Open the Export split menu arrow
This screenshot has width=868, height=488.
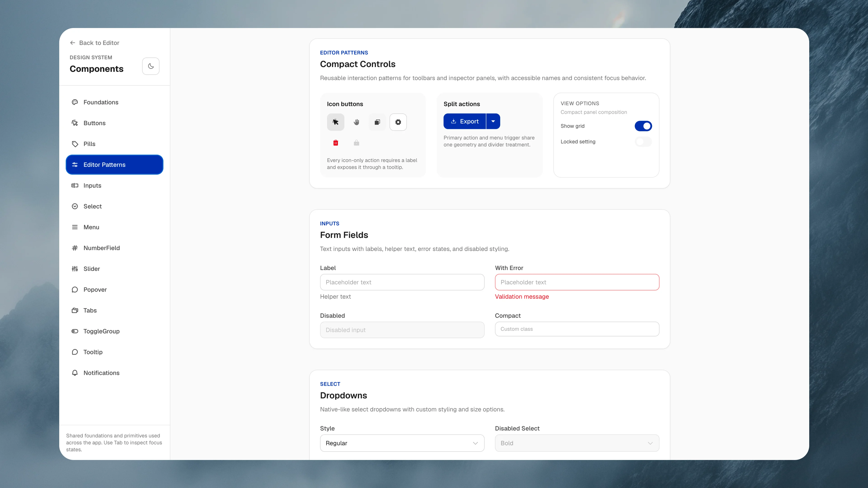point(493,121)
